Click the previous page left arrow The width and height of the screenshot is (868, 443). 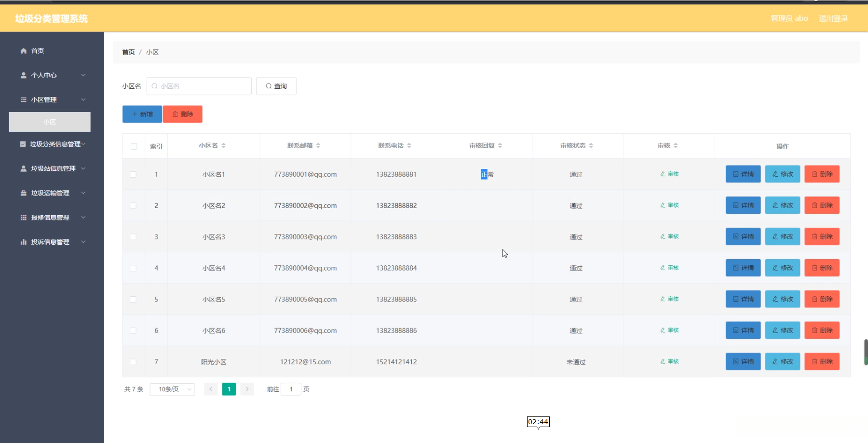211,389
